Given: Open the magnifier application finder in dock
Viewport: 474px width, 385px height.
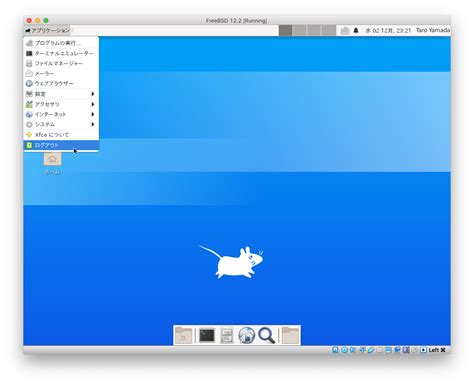Looking at the screenshot, I should pos(267,335).
